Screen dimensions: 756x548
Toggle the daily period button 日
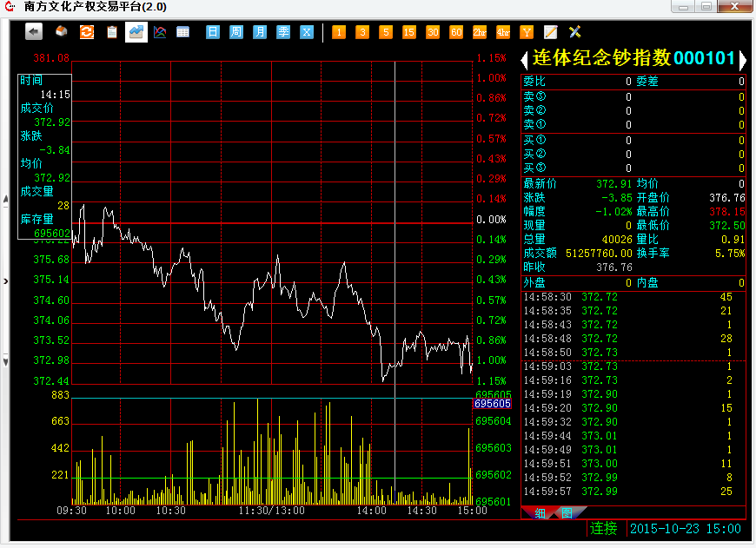coord(211,31)
